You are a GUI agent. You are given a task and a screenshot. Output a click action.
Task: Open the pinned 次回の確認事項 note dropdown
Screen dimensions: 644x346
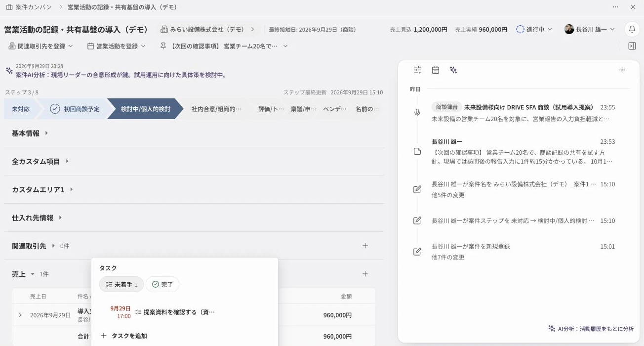pos(224,46)
